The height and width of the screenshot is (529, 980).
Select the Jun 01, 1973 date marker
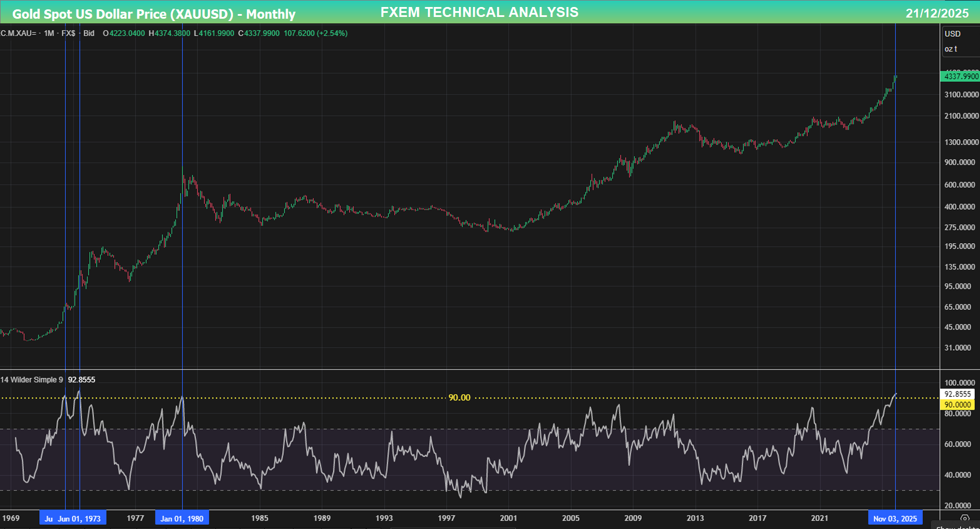point(79,518)
